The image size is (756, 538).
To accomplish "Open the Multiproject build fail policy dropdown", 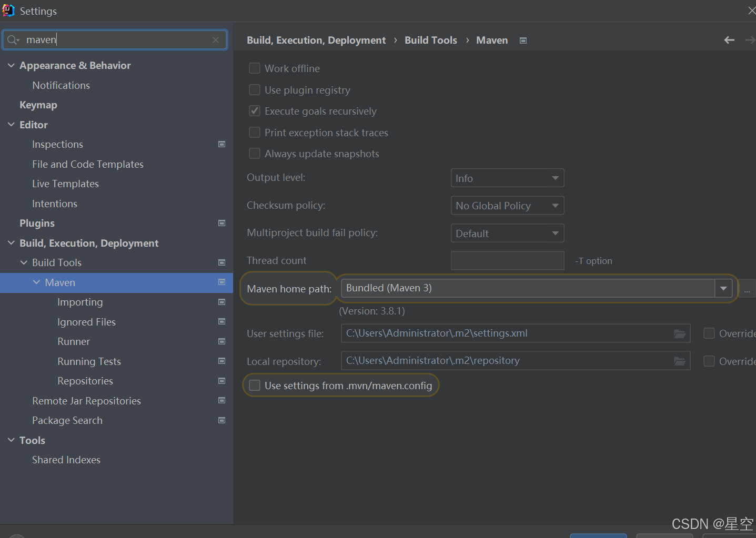I will 507,233.
